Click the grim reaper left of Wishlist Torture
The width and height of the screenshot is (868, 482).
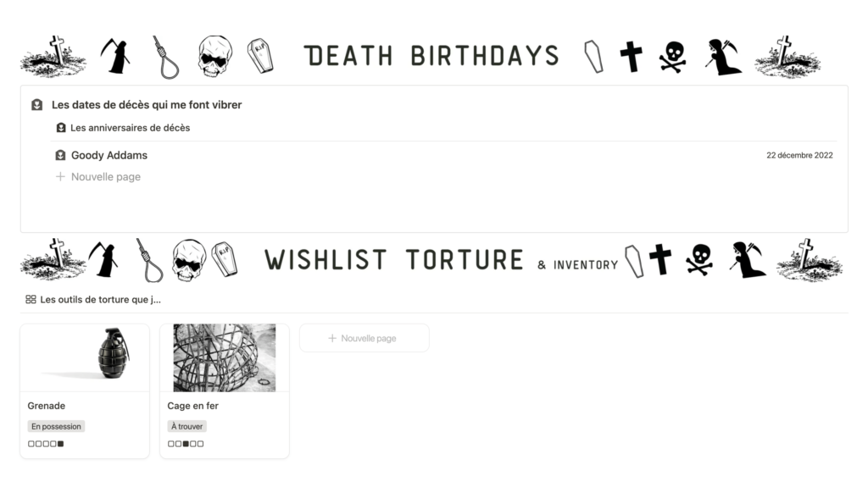103,259
